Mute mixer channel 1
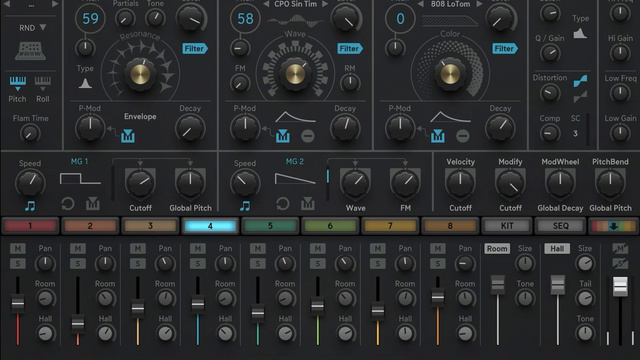Viewport: 640px width, 360px height. point(18,249)
